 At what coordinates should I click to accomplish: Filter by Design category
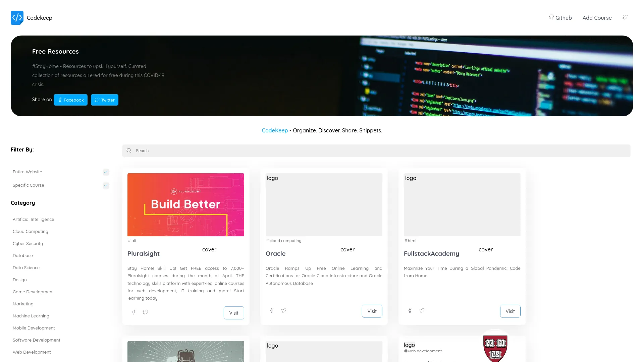[x=20, y=280]
